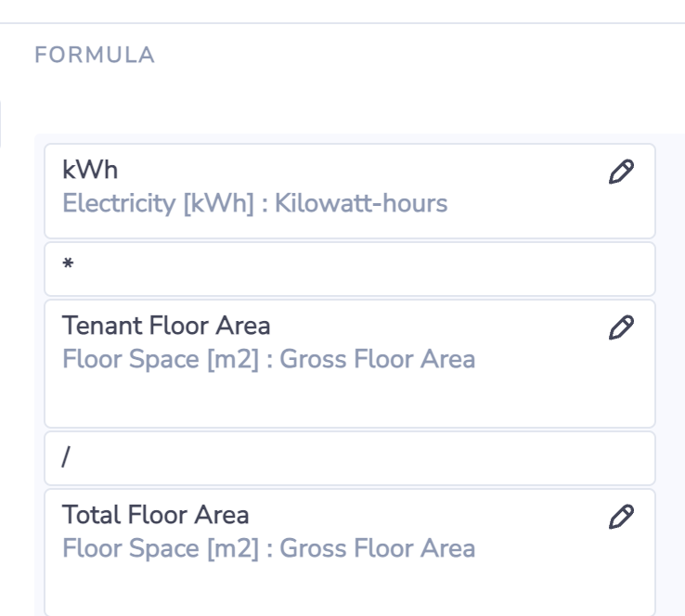Click the partially visible panel on left edge
685x616 pixels.
(x=1, y=124)
